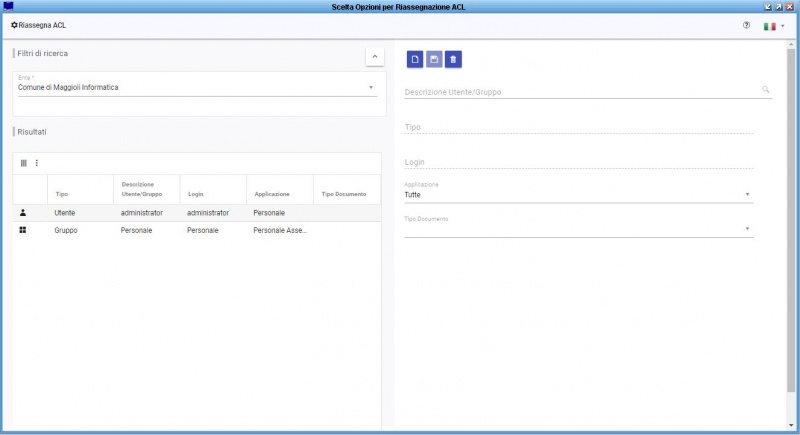Open the three-dot menu above results table
800x435 pixels.
[37, 163]
